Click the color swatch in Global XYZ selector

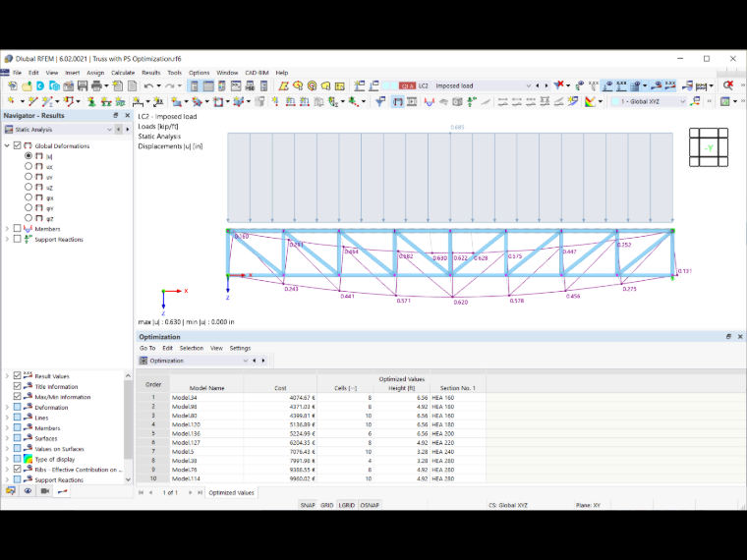(x=615, y=101)
